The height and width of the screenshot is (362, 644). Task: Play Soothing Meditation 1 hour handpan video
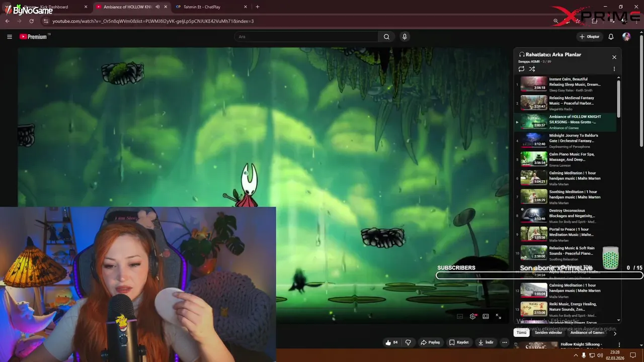coord(566,197)
